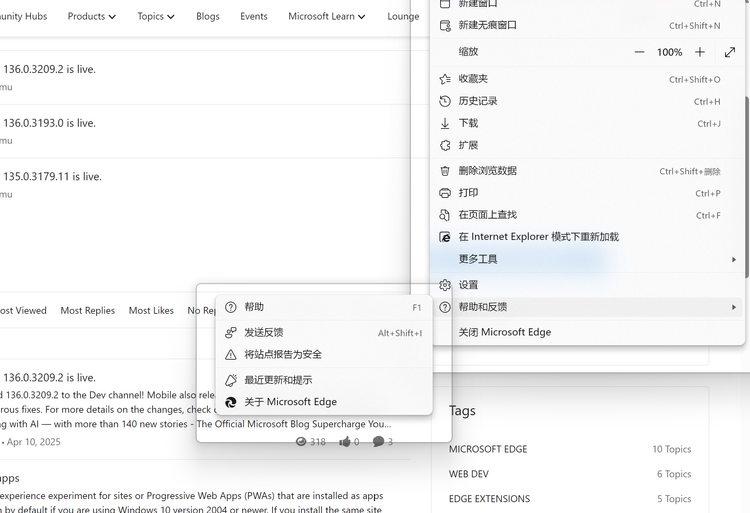Click the thumbs up likes icon
The image size is (750, 513).
pos(344,442)
